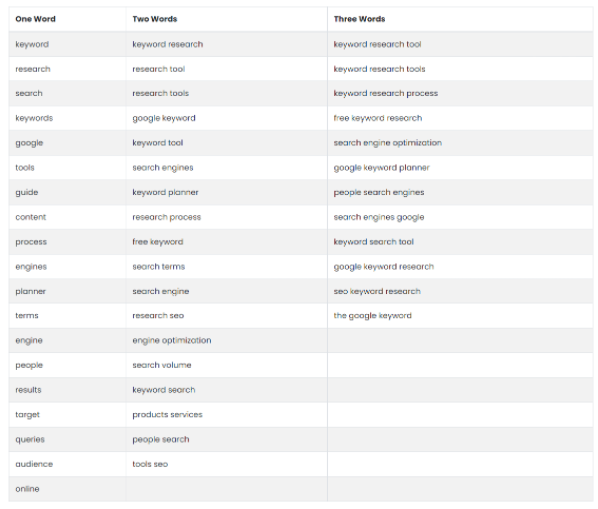
Task: Click 'search volume' in Two Words
Action: [x=162, y=365]
